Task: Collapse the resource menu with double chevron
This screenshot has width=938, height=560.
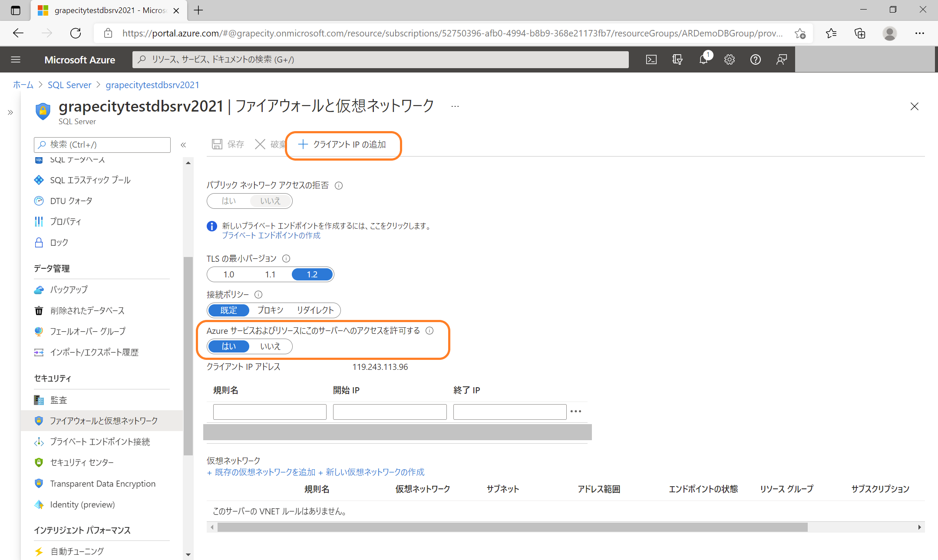Action: [x=183, y=145]
